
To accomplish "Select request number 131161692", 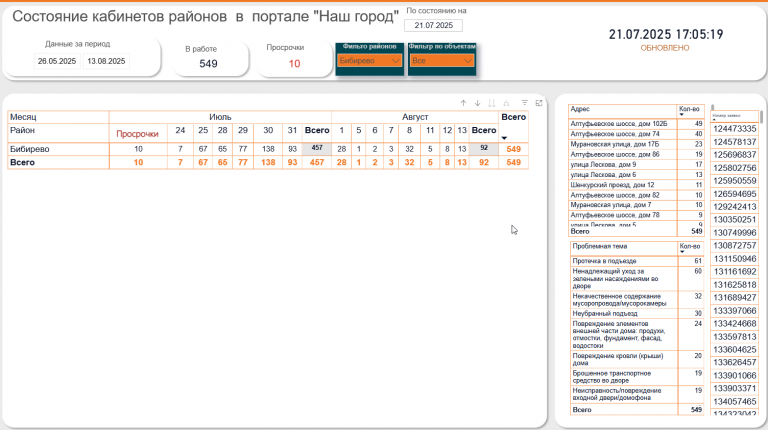I will 735,271.
